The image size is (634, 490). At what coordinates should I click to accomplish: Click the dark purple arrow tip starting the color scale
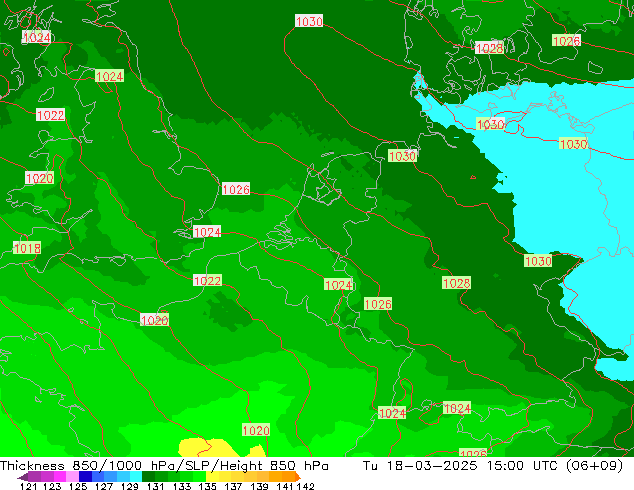[23, 477]
